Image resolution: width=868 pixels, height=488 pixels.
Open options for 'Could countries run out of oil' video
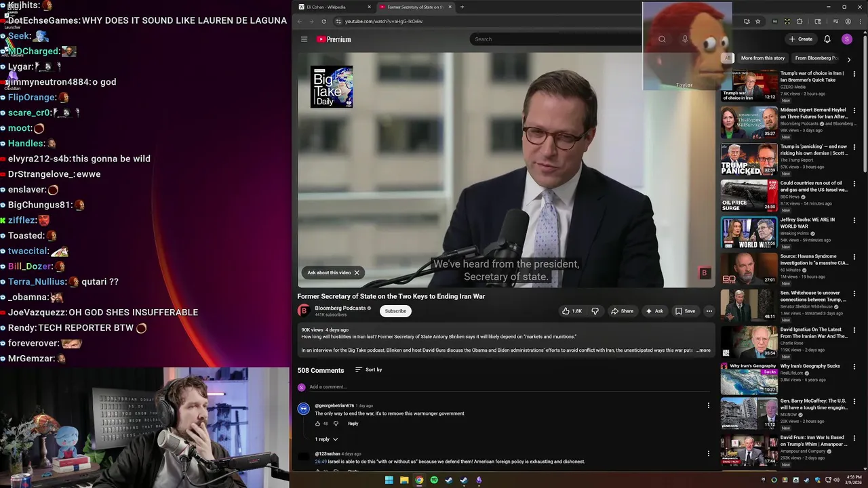[854, 183]
